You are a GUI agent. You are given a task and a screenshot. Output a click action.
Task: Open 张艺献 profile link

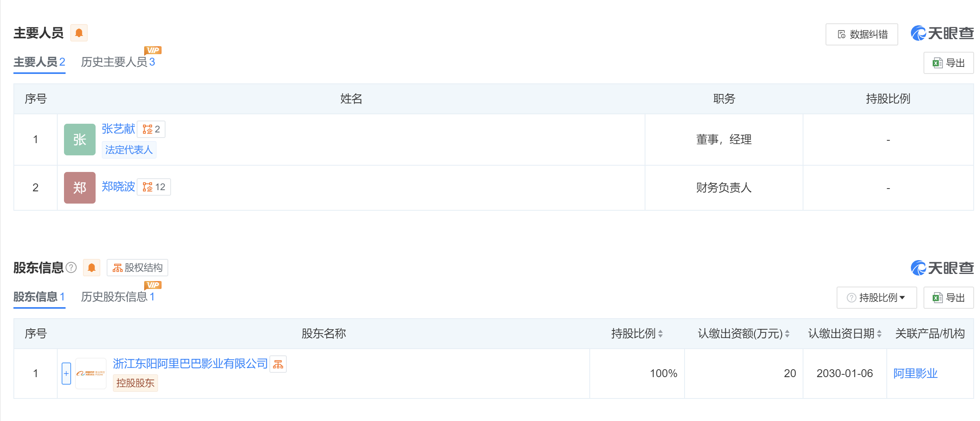pyautogui.click(x=119, y=129)
